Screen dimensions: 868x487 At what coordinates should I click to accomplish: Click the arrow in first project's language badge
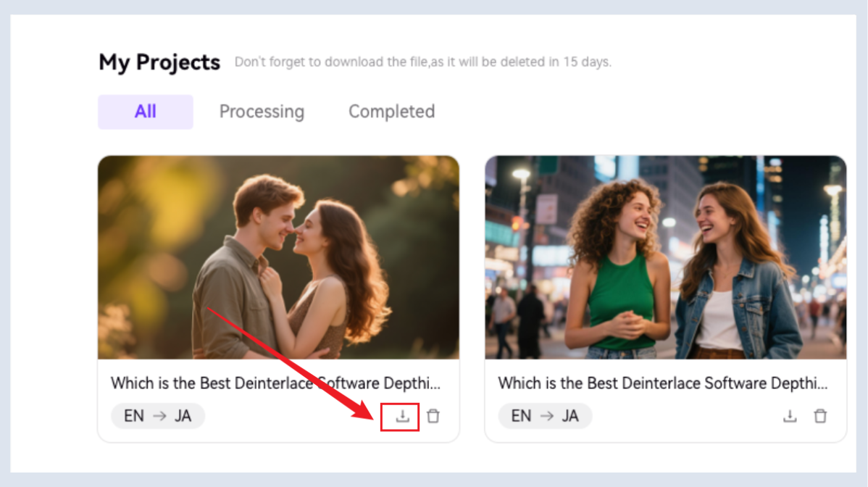tap(159, 416)
